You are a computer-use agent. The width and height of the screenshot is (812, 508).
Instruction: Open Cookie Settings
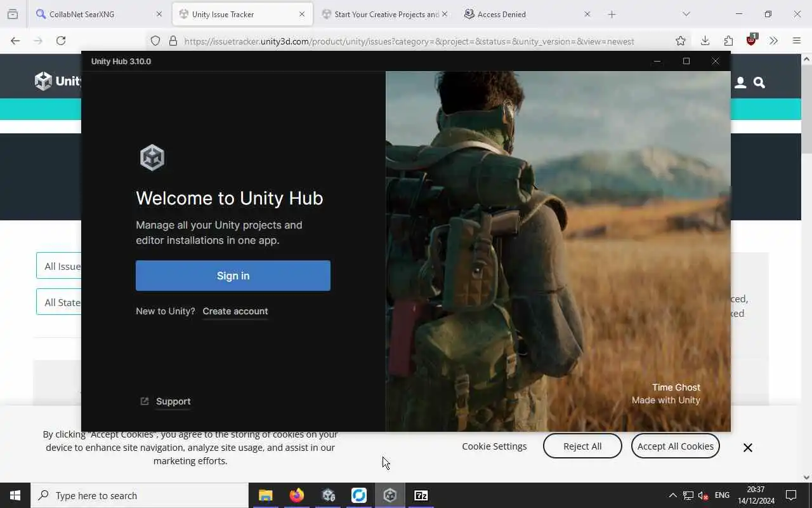click(494, 446)
